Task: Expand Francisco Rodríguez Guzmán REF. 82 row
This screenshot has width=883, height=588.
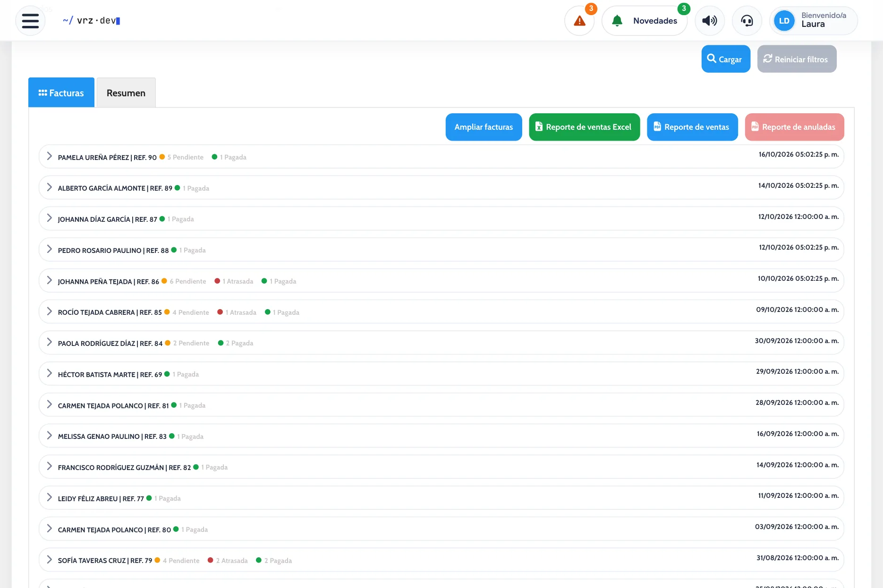Action: 441,467
